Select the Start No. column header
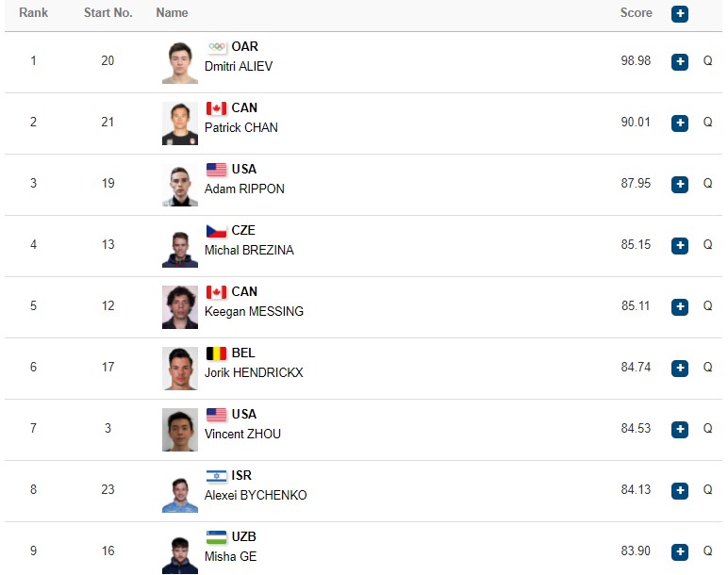 [108, 12]
